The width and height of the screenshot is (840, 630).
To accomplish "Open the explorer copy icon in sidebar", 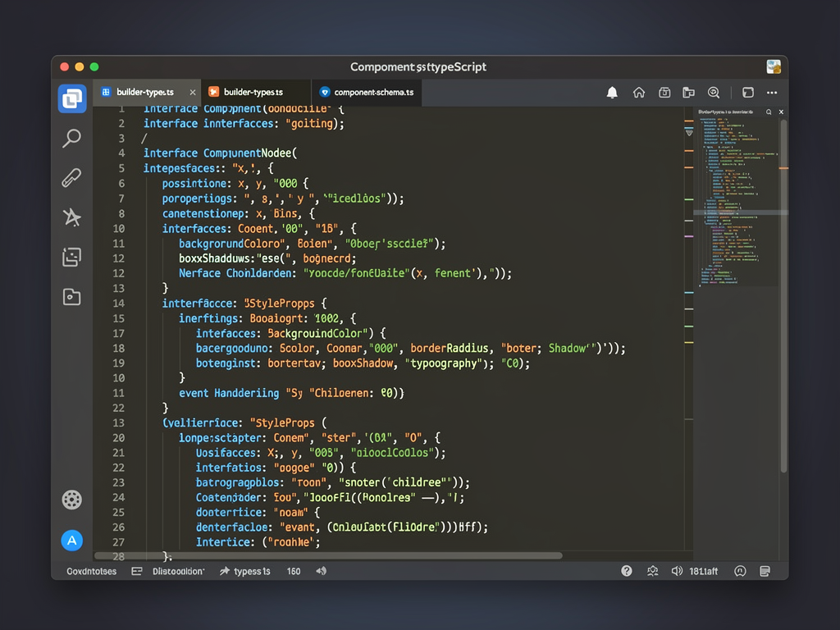I will 72,98.
